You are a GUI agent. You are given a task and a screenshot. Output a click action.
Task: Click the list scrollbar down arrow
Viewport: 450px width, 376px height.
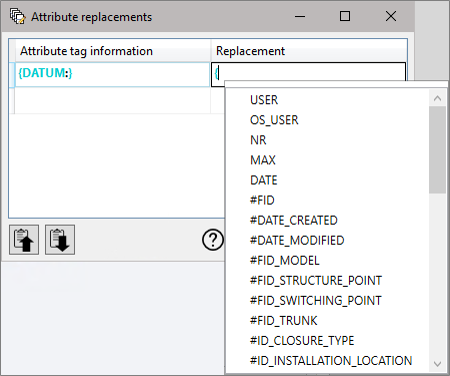pyautogui.click(x=438, y=364)
